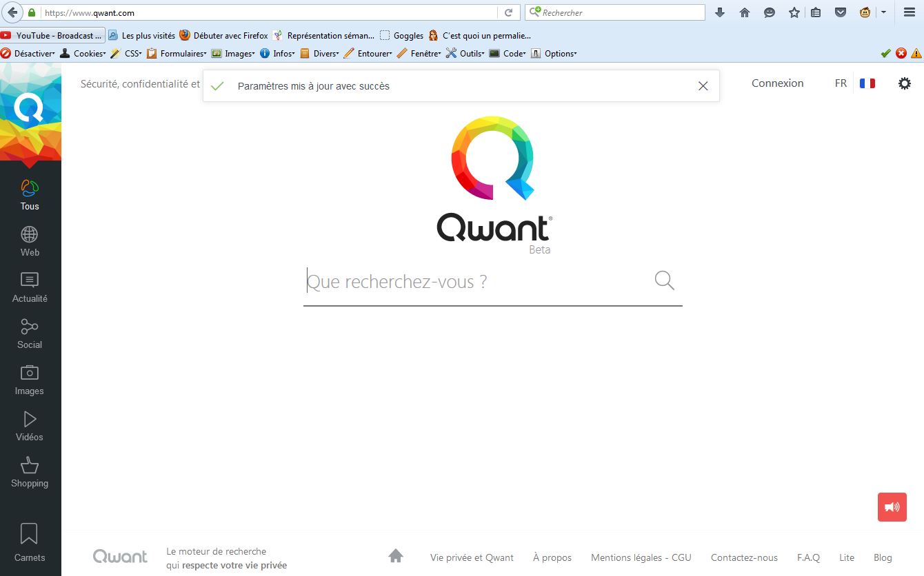Open the Options dropdown menu
This screenshot has width=924, height=576.
554,53
